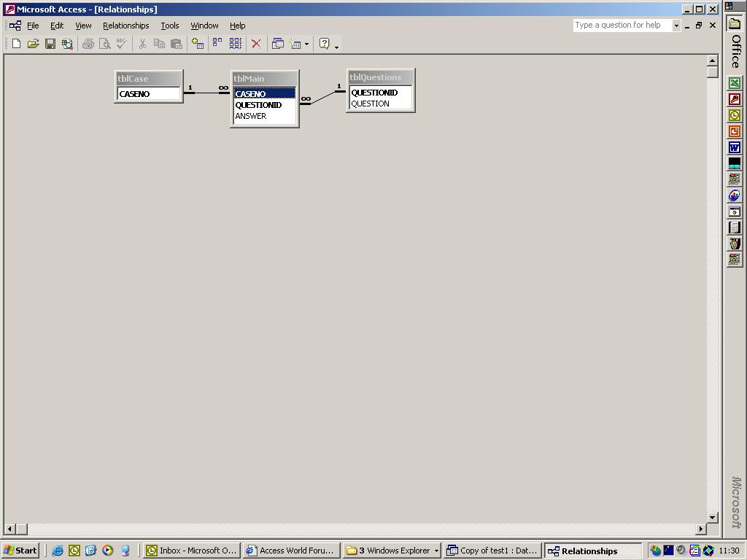
Task: Select CASENO field in tblCase
Action: [x=149, y=94]
